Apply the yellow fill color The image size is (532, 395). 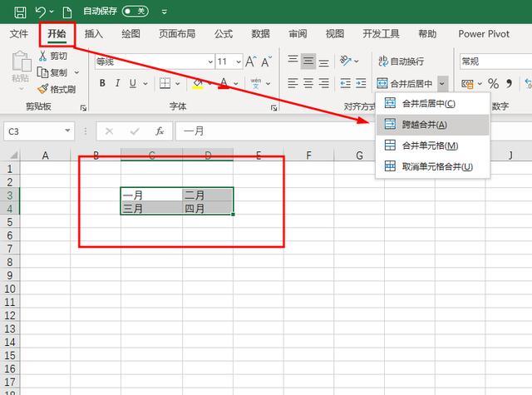point(198,83)
